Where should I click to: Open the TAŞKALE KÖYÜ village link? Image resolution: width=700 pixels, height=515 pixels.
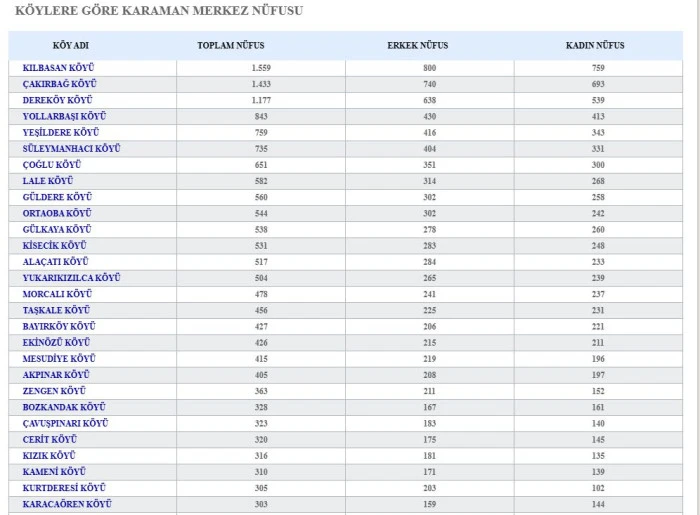(56, 310)
